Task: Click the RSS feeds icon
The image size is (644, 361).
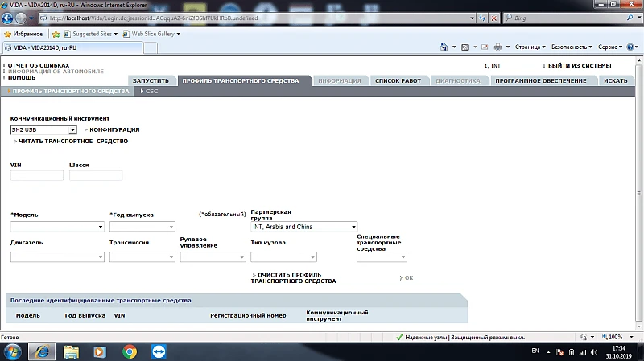Action: point(465,47)
